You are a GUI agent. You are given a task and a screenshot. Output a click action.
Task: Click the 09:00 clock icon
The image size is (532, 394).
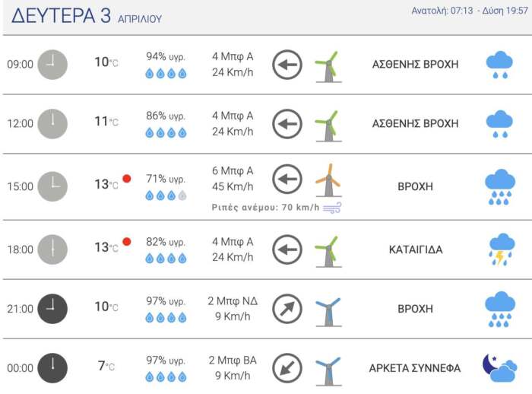(52, 65)
